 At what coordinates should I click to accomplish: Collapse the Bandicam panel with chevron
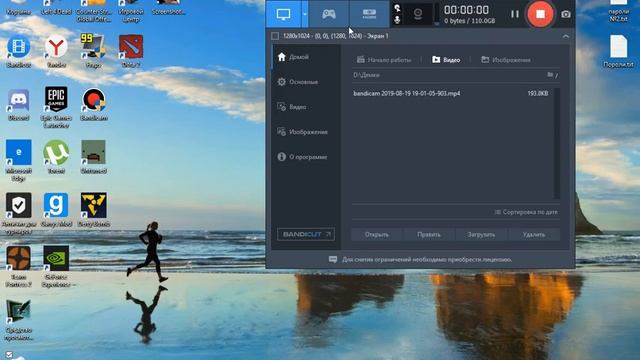566,36
